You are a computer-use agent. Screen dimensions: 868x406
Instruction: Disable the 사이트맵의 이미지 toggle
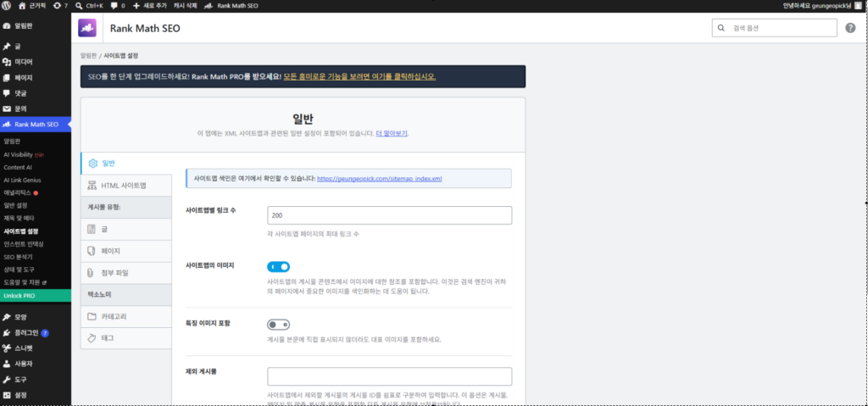[278, 267]
